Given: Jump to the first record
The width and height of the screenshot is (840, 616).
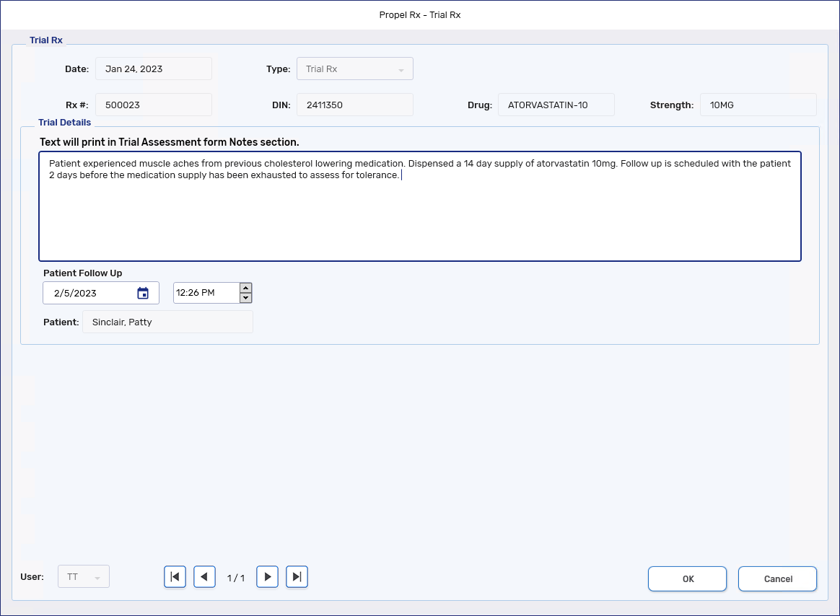Looking at the screenshot, I should pos(175,577).
